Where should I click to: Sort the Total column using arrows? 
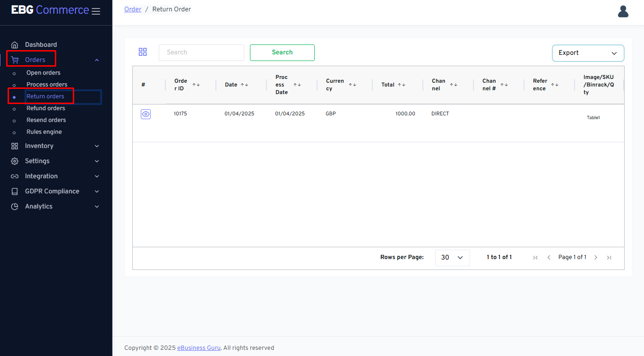coord(402,85)
